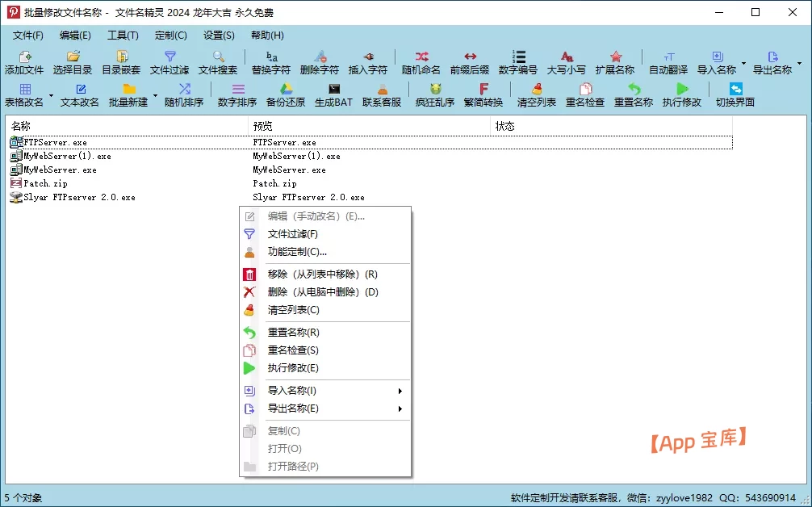
Task: Open the 备份还原 tool
Action: point(286,95)
